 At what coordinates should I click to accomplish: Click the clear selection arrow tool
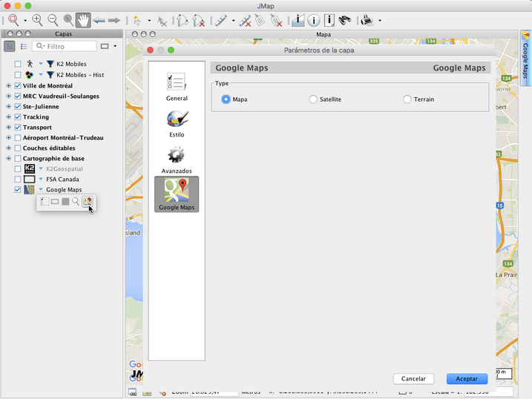[x=162, y=22]
